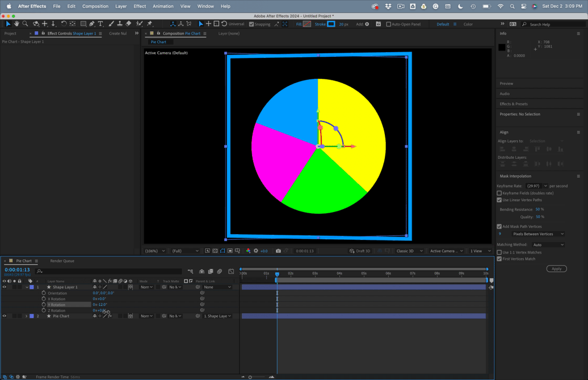The image size is (588, 380).
Task: Select the Selection arrow tool in toolbar
Action: coord(8,24)
